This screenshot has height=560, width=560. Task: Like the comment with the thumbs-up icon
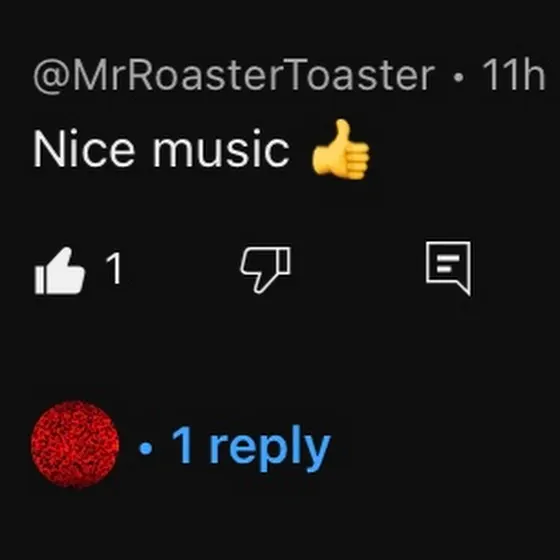[60, 271]
